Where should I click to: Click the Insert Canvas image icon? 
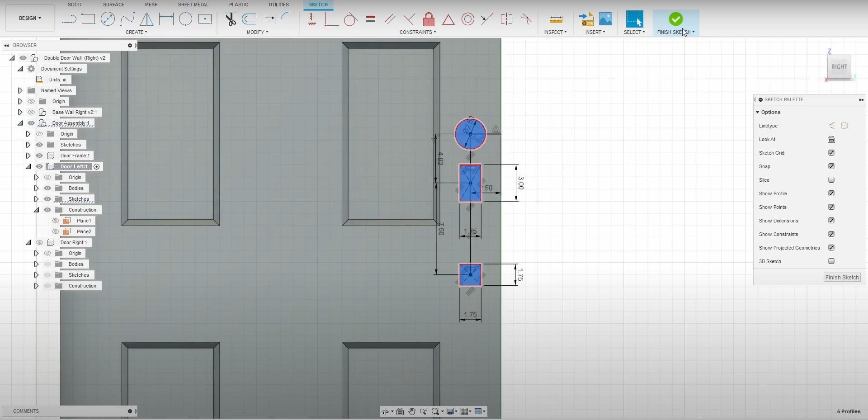pyautogui.click(x=605, y=19)
